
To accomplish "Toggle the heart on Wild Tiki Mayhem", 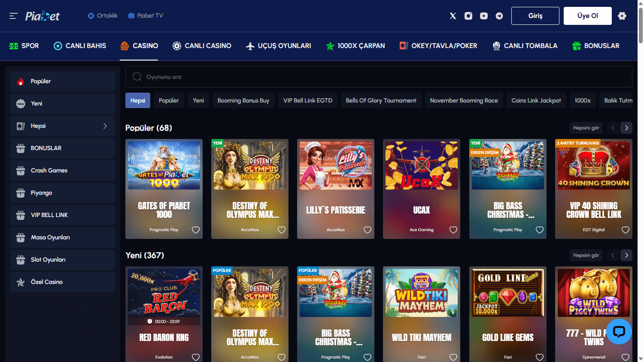I will [x=453, y=356].
